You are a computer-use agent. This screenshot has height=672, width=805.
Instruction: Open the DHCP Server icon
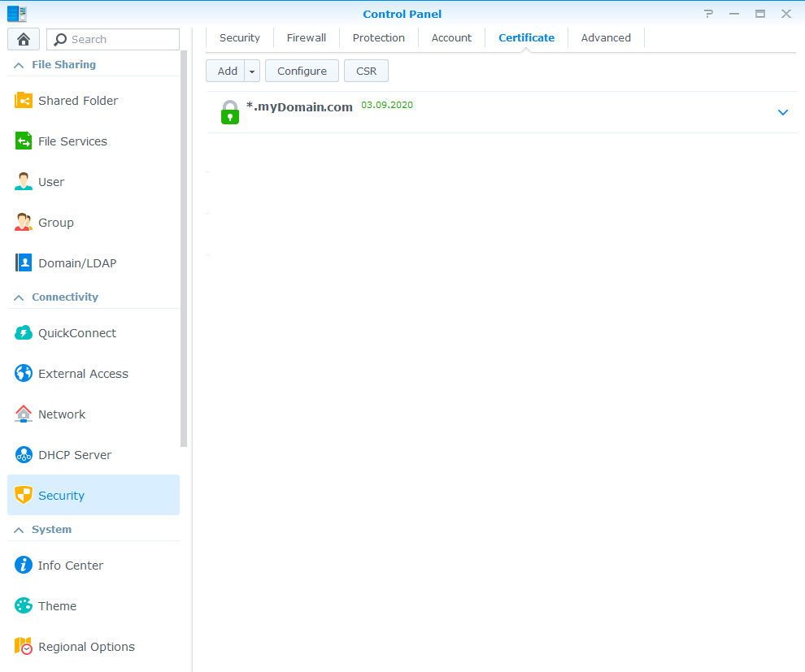pos(24,455)
